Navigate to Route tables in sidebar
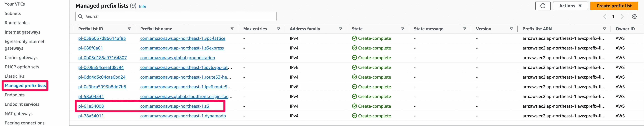The height and width of the screenshot is (126, 644). click(x=17, y=23)
